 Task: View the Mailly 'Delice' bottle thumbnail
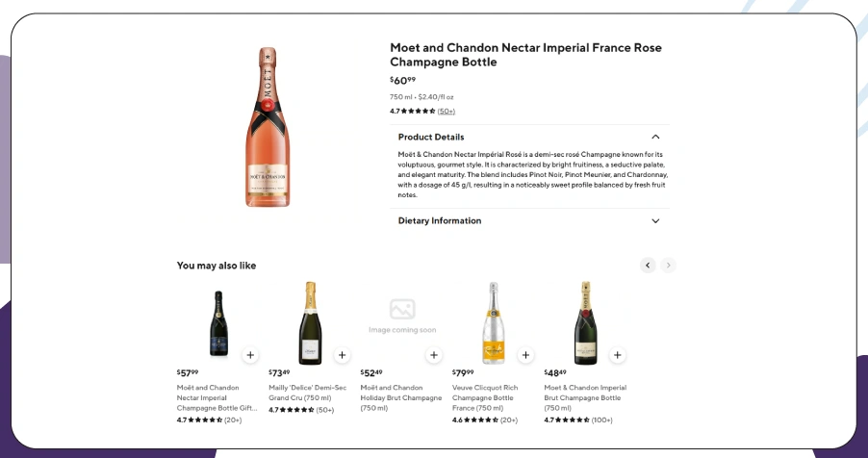[310, 322]
